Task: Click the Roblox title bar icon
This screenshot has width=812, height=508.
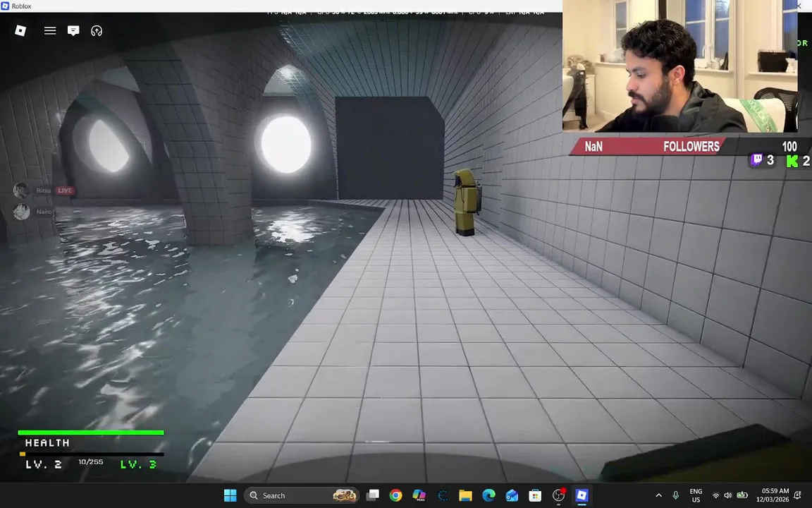Action: point(5,6)
